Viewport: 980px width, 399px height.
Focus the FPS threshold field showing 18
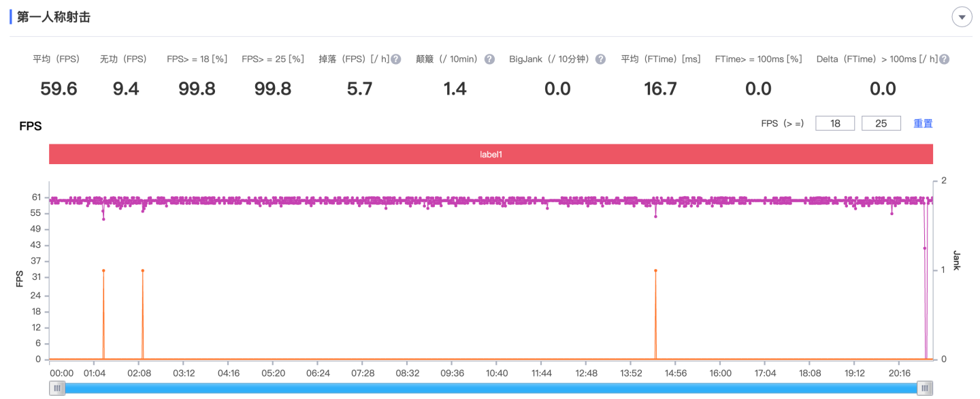click(834, 123)
